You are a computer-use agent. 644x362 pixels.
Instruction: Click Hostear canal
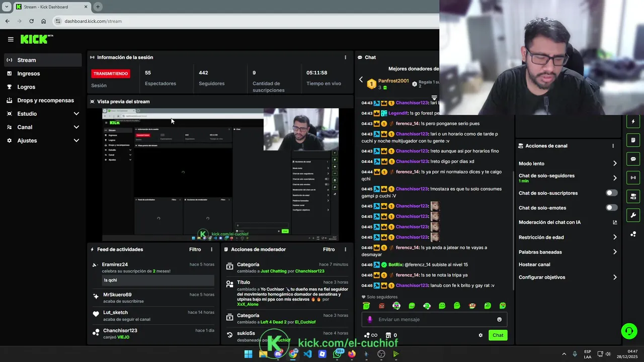(534, 264)
